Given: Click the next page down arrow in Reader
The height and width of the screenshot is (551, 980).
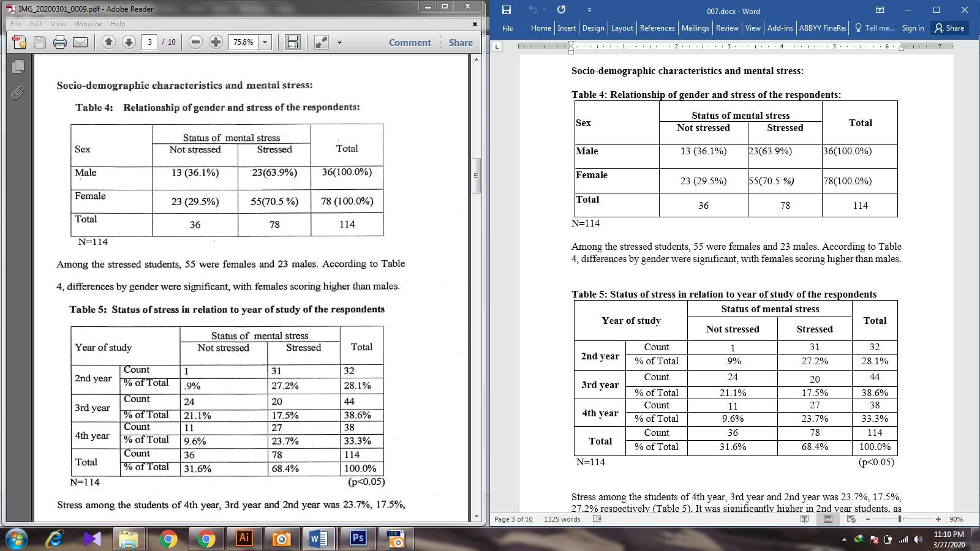Looking at the screenshot, I should (x=128, y=42).
